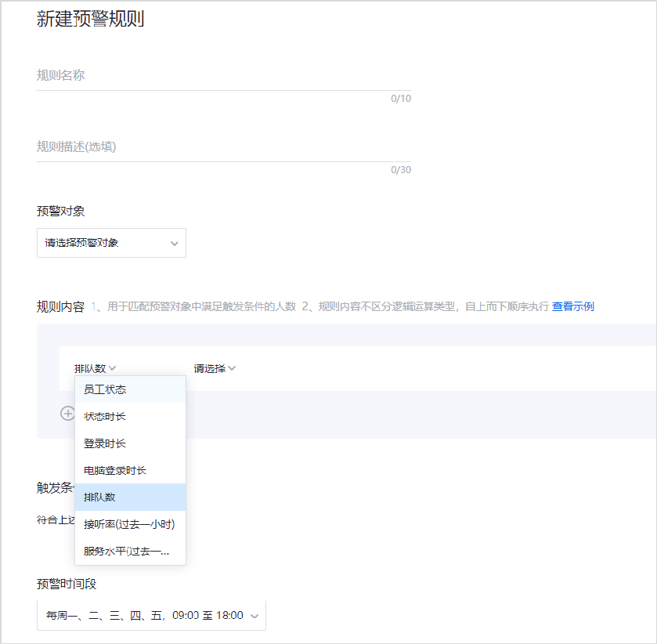Click the chevron arrow beside 请选择
Screen dimensions: 657x644
232,368
